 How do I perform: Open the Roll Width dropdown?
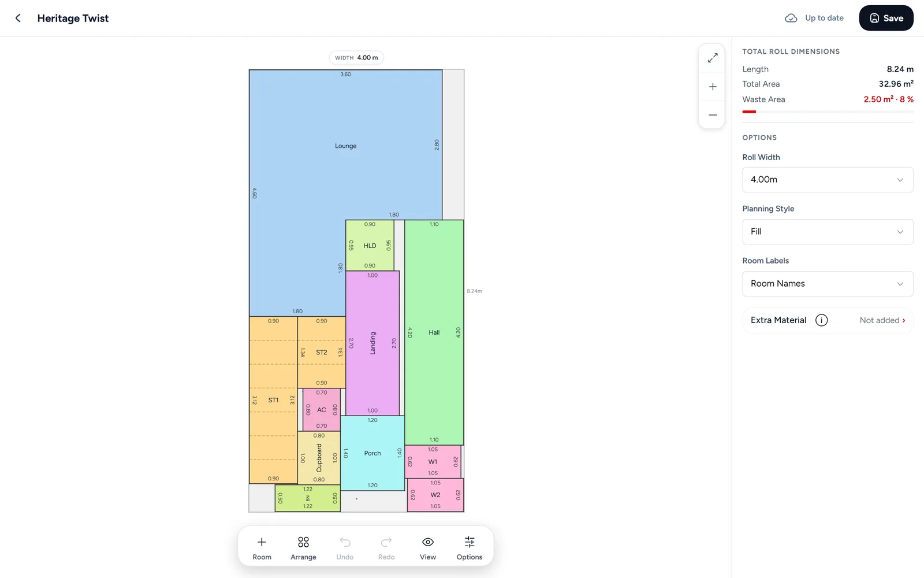[828, 180]
